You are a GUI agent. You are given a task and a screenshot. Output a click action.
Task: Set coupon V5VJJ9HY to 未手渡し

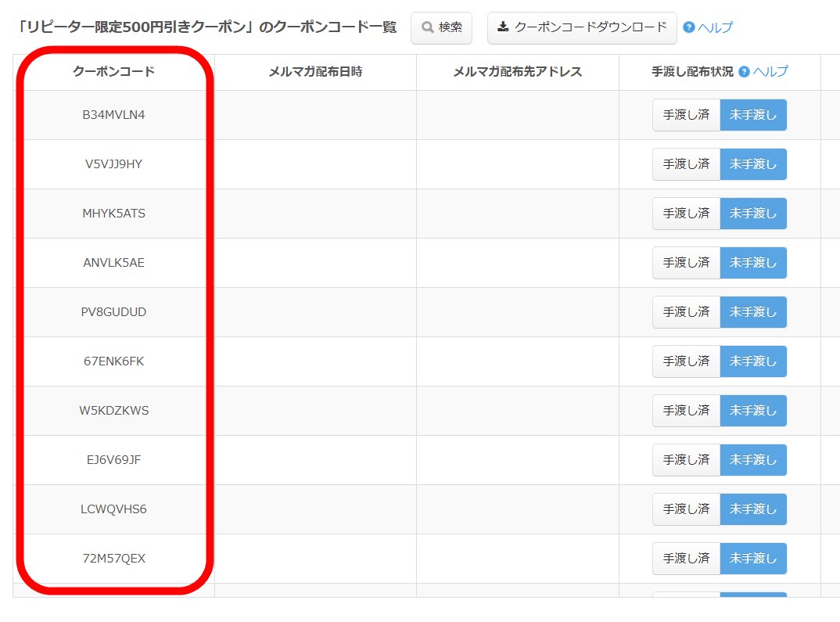coord(752,164)
